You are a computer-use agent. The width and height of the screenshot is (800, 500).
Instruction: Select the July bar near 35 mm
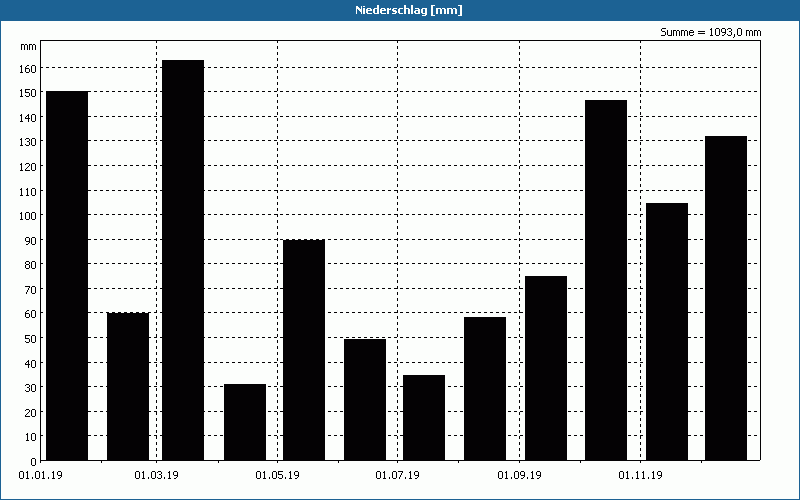coord(424,418)
